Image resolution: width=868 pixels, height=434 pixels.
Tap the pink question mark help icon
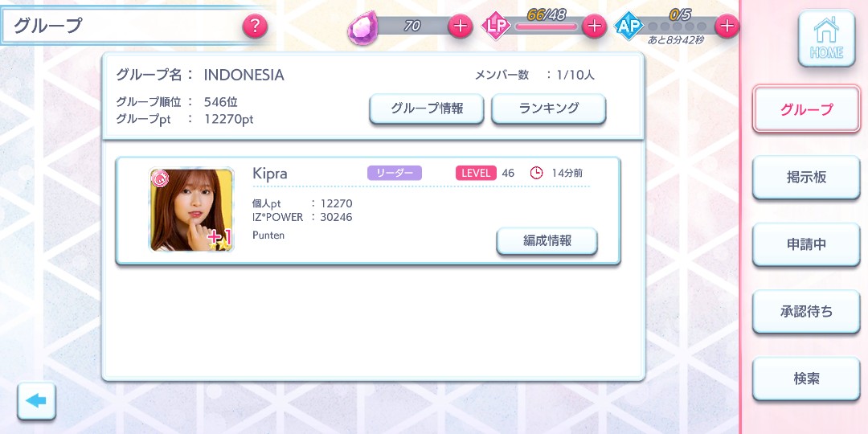255,26
